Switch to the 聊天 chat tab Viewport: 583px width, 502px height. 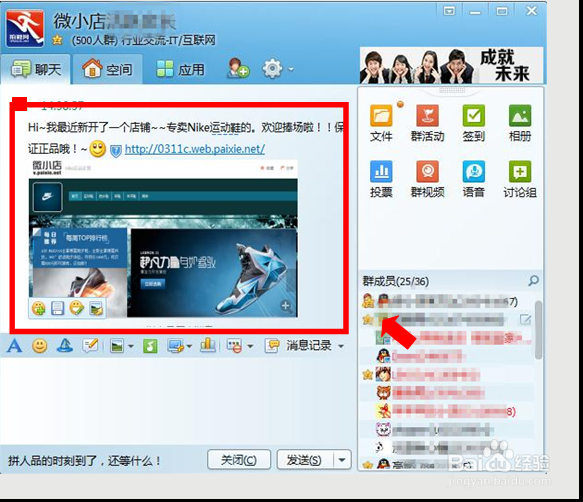tap(35, 69)
